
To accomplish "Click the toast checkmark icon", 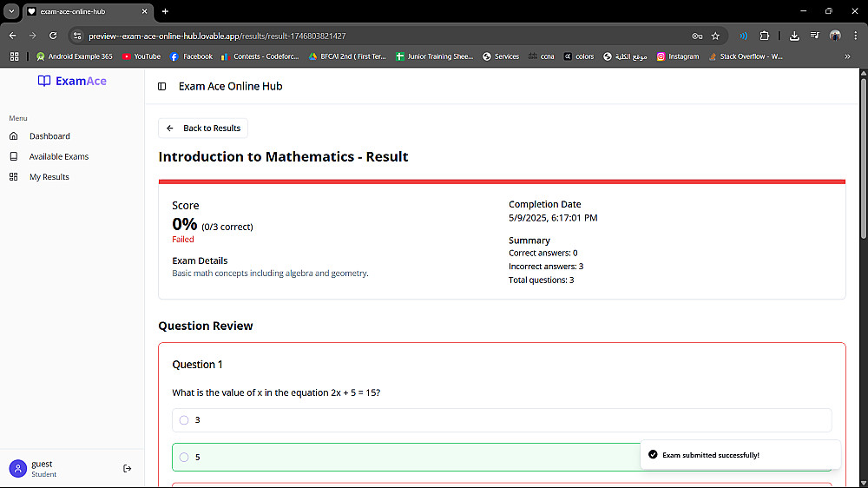I will (654, 455).
